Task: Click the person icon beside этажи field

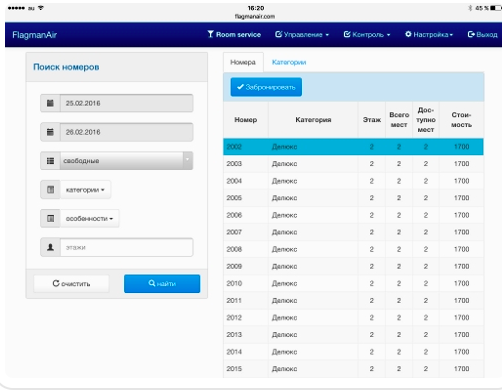Action: (50, 247)
